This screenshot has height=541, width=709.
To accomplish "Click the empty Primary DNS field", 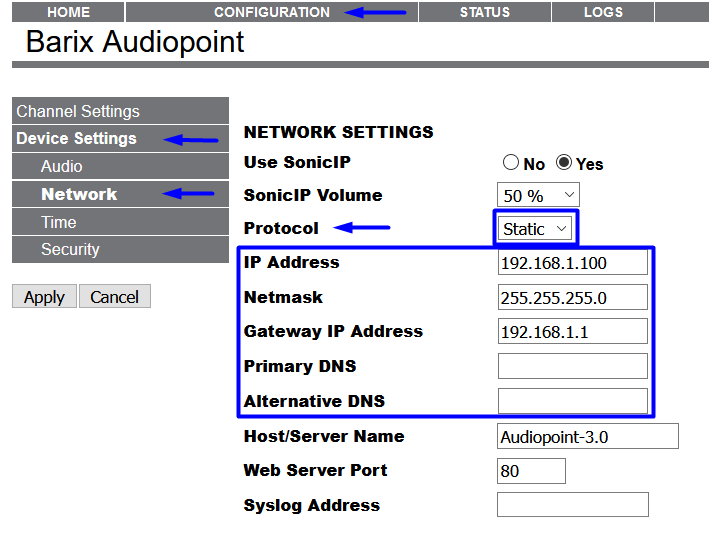I will (572, 366).
